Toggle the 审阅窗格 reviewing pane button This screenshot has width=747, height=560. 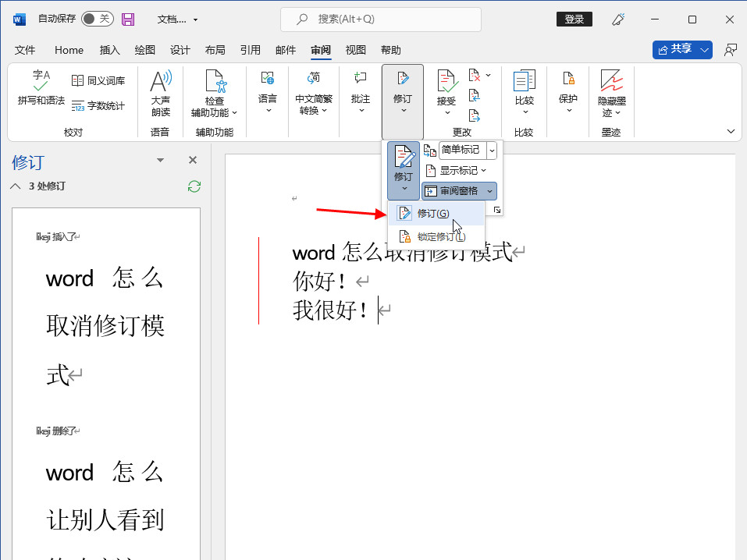pyautogui.click(x=452, y=191)
